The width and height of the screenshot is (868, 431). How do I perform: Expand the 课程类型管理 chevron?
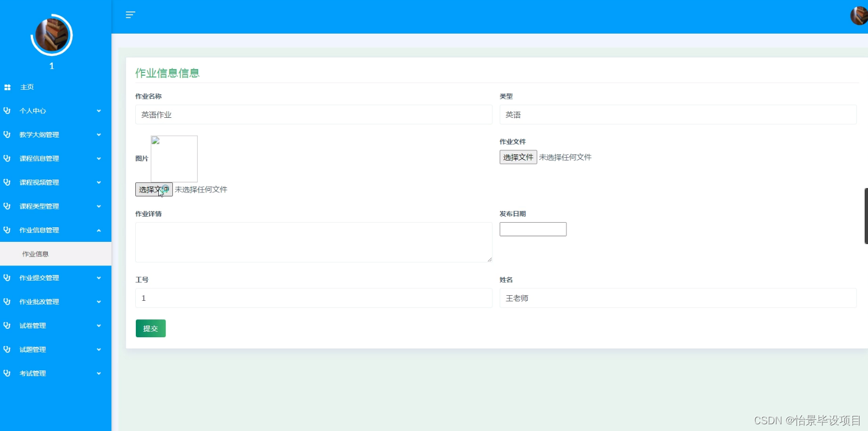click(99, 207)
